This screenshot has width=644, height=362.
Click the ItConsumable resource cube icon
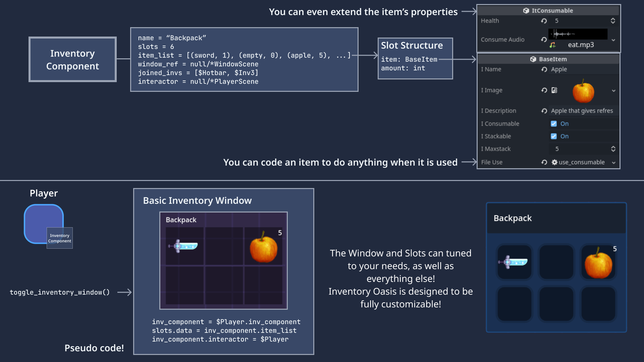(x=526, y=11)
